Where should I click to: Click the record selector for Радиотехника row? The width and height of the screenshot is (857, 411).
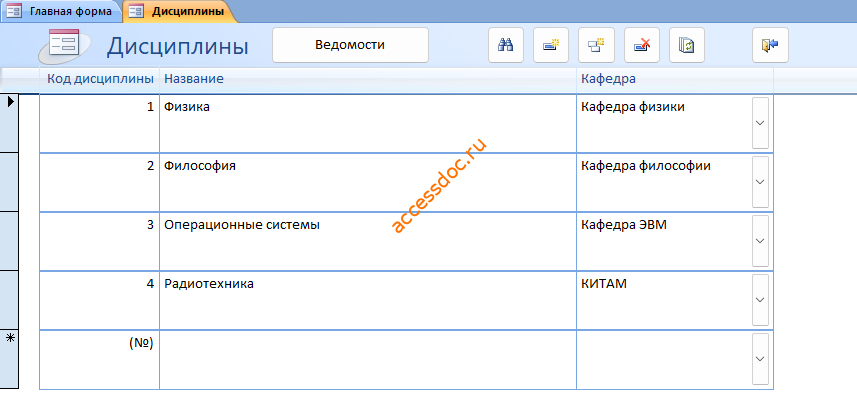(9, 301)
